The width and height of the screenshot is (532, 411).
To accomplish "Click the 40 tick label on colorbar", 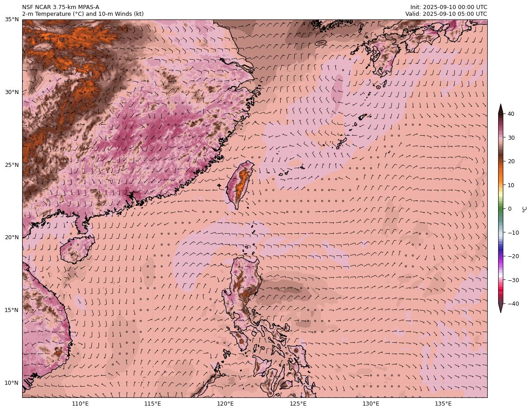I will click(x=511, y=114).
